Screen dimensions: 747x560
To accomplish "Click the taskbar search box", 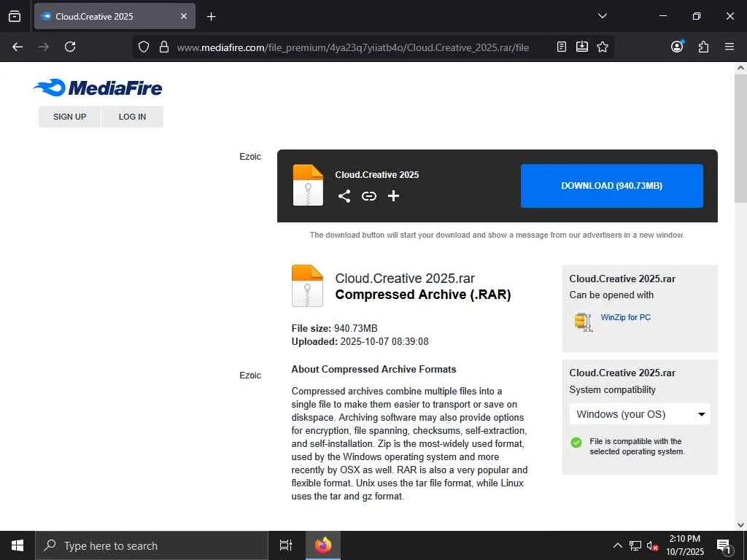I will pyautogui.click(x=152, y=545).
